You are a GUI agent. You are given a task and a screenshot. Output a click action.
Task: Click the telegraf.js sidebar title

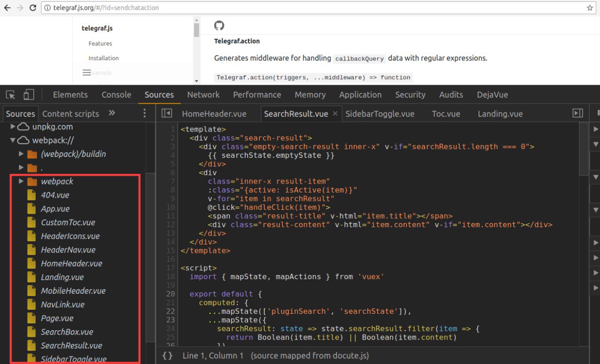(x=97, y=28)
